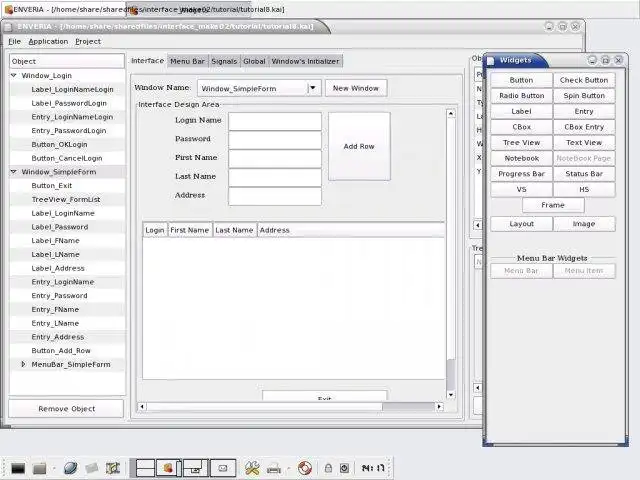Click the design area scroll up arrow
640x480 pixels.
click(451, 113)
